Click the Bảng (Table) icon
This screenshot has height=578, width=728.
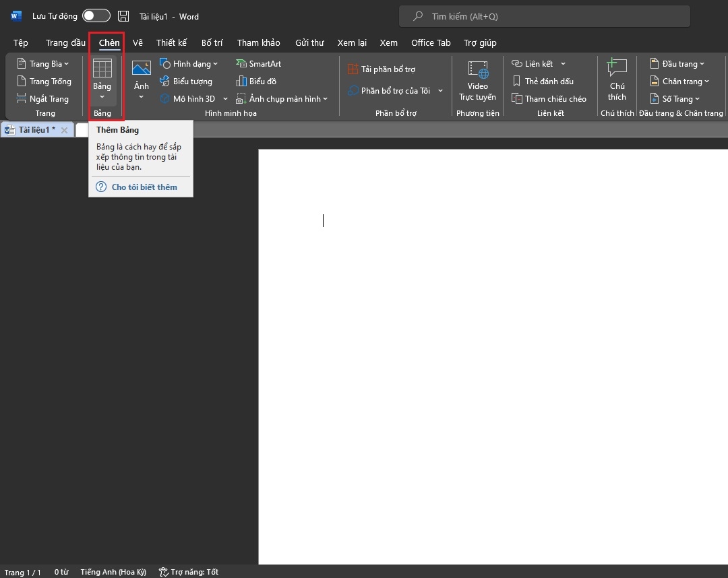(x=102, y=69)
